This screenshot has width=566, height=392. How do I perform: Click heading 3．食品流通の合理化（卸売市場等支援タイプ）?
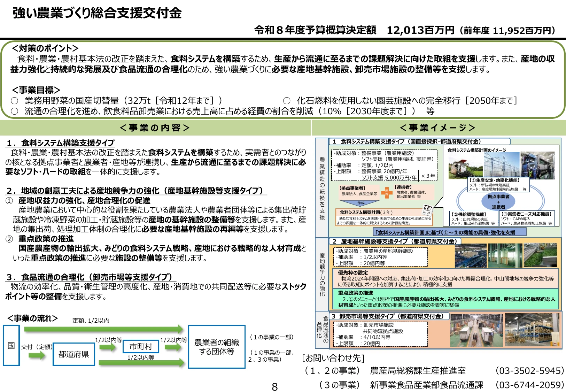[x=91, y=277]
